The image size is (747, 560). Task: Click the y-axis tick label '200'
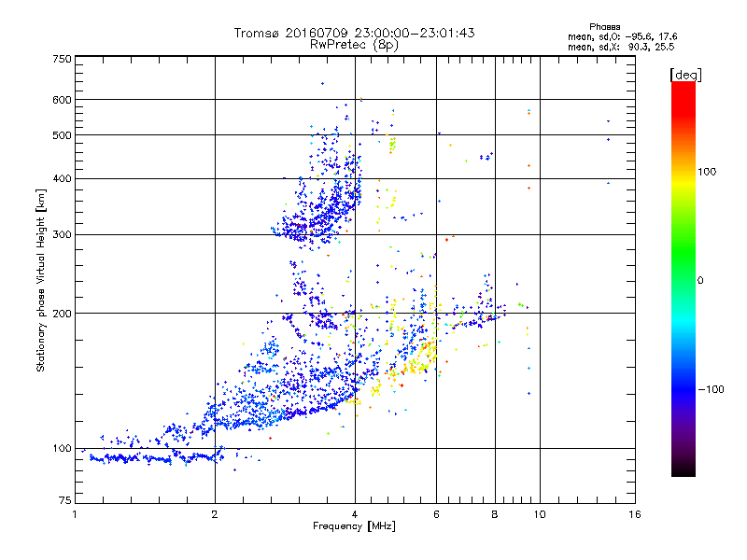tap(63, 314)
